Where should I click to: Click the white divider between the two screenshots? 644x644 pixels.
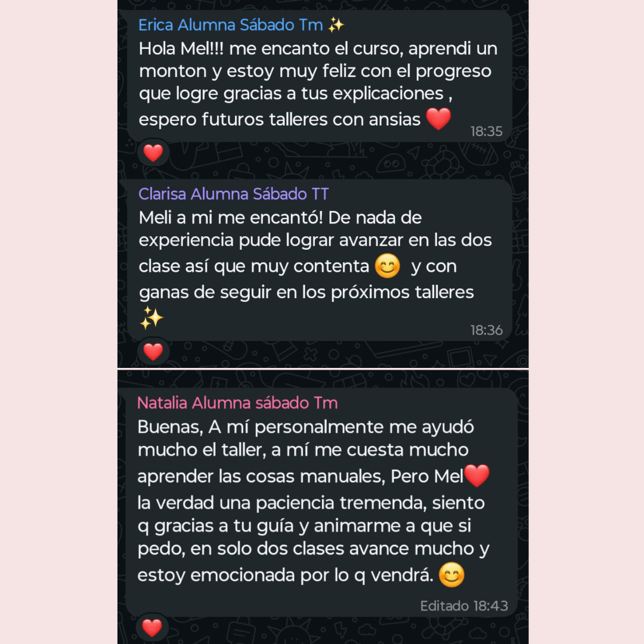pyautogui.click(x=323, y=369)
